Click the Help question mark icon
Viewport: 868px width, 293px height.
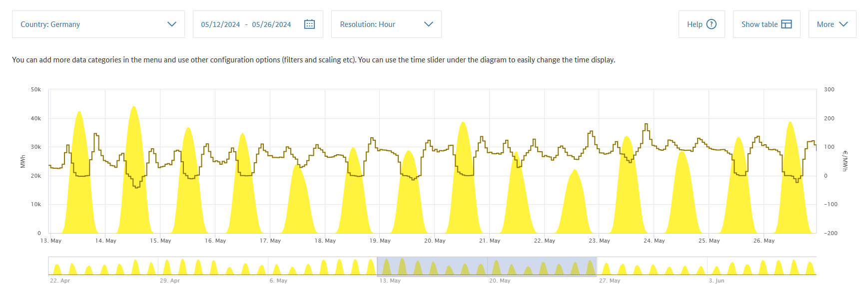click(x=712, y=24)
